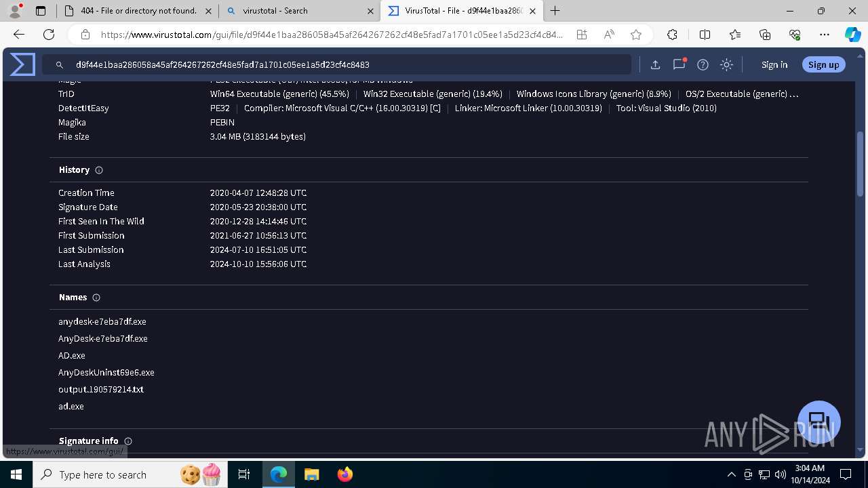Refresh the page
This screenshot has width=868, height=488.
[49, 35]
